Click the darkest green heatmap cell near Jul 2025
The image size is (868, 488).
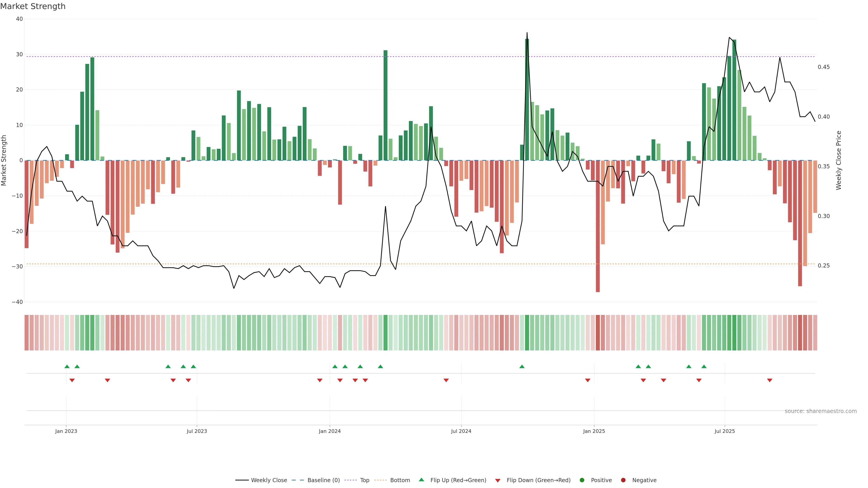pos(734,333)
